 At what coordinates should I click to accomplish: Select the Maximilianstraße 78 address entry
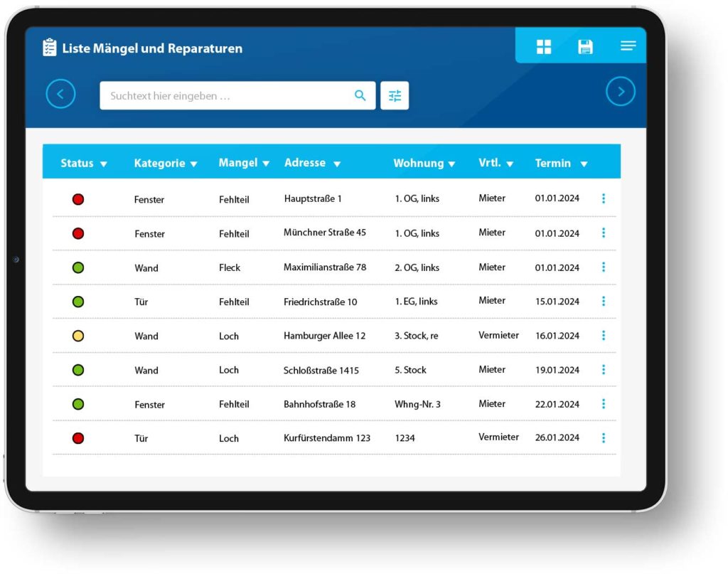coord(325,267)
